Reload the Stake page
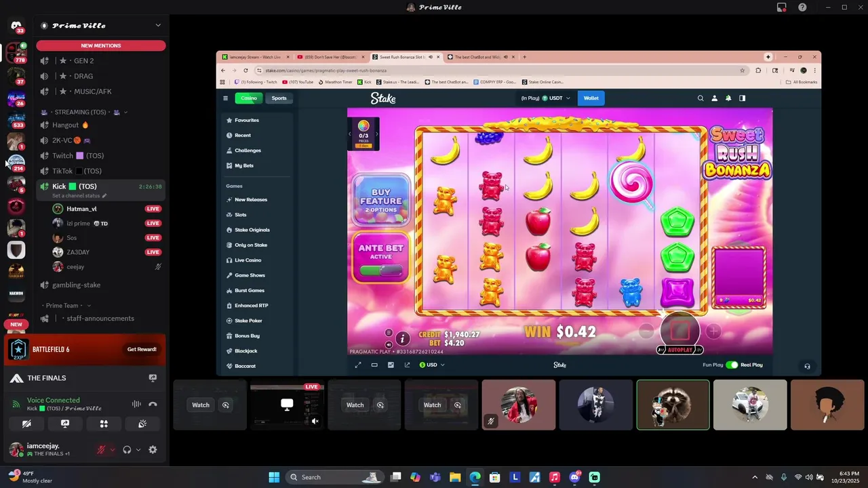 245,70
